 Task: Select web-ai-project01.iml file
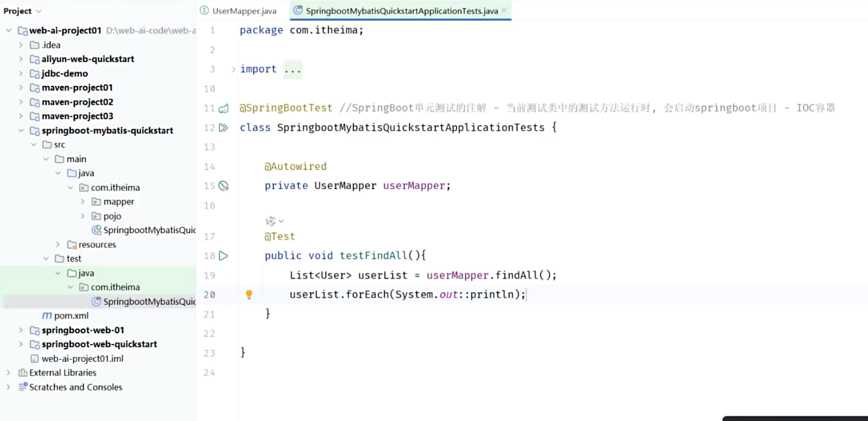pyautogui.click(x=82, y=358)
